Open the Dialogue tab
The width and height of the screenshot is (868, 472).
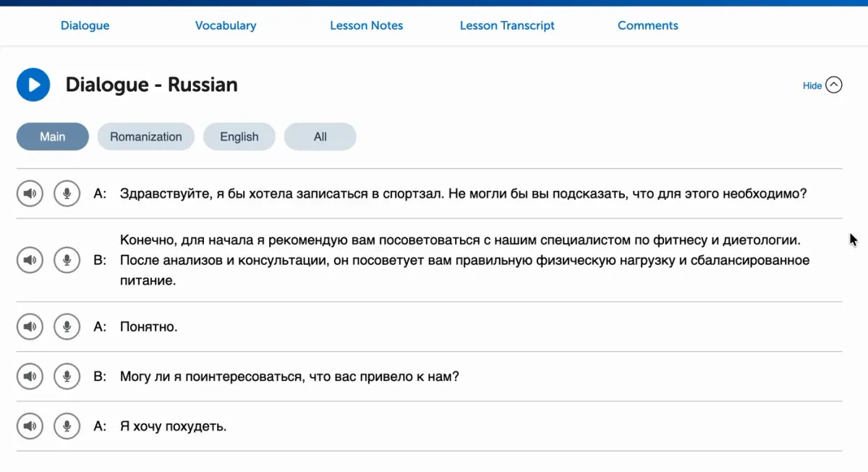coord(85,25)
